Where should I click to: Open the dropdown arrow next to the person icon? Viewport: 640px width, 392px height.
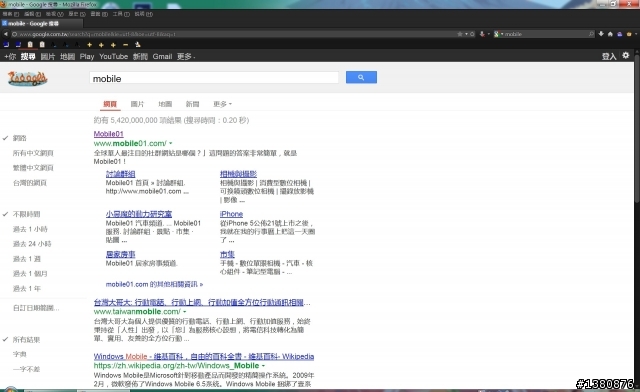(x=489, y=34)
